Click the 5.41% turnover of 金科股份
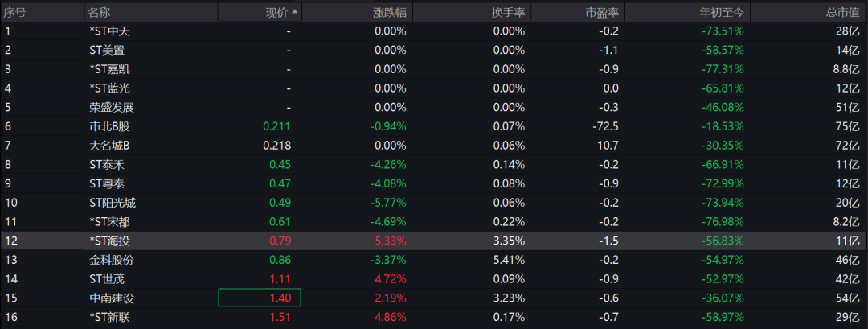The height and width of the screenshot is (329, 868). click(509, 260)
